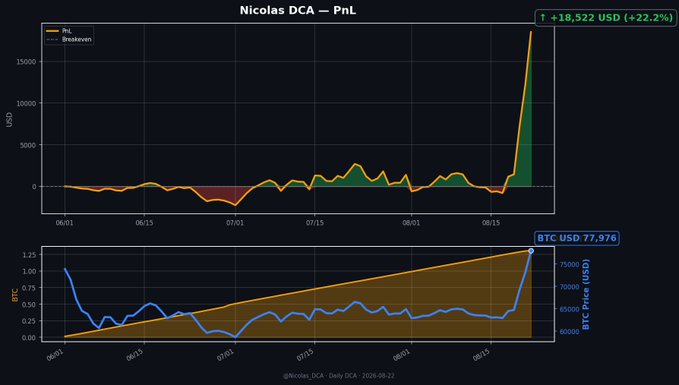Click the "USD" y-axis label of the PnL chart
The height and width of the screenshot is (385, 679).
point(9,119)
